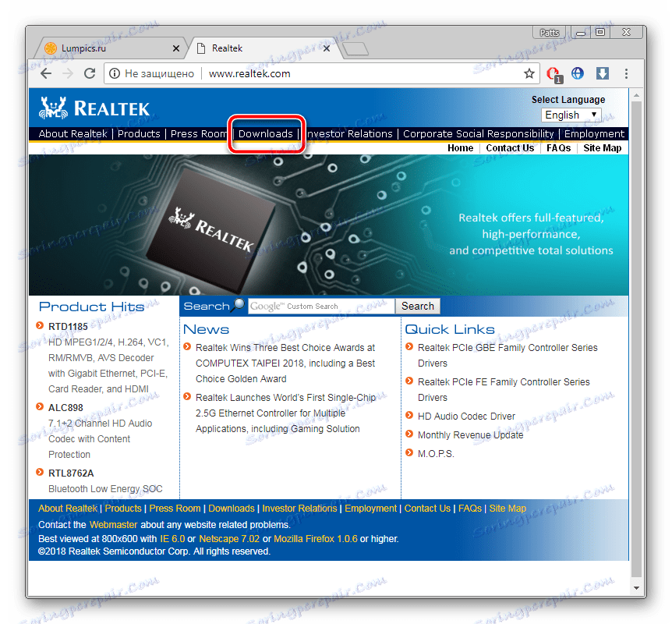Screen dimensions: 672x624
Task: Open a new browser tab
Action: (355, 49)
